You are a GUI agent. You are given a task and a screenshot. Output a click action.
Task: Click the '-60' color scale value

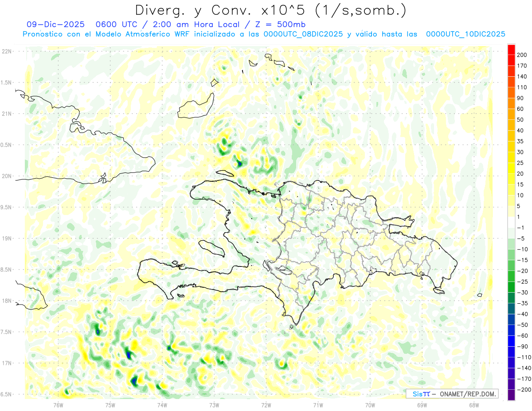click(x=522, y=336)
